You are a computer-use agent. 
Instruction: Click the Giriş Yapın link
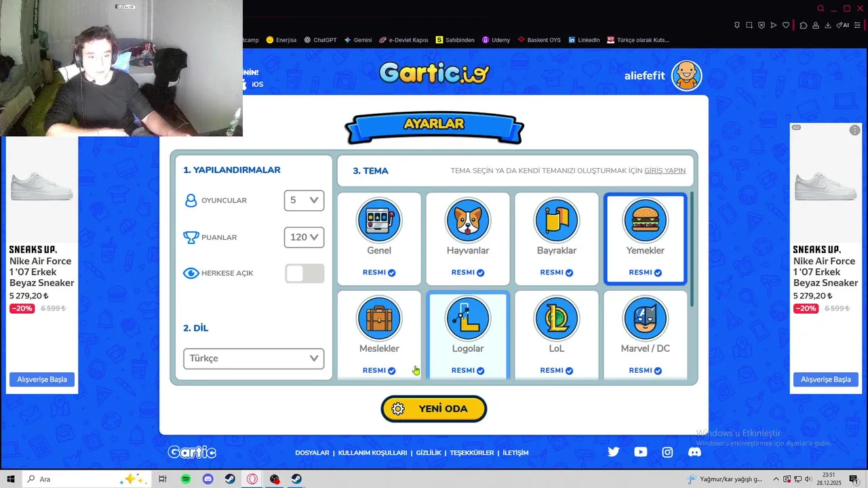click(665, 171)
